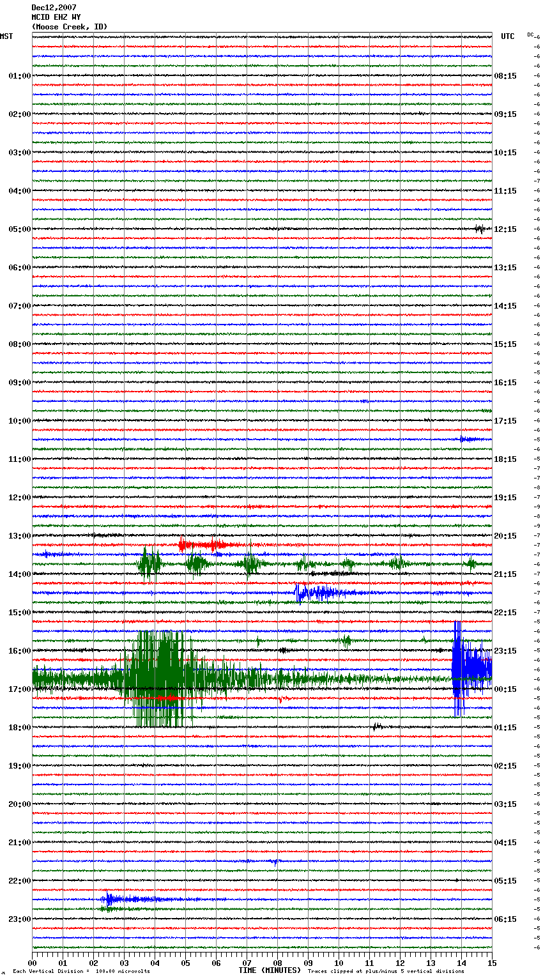Click the MST timezone label

(x=6, y=36)
